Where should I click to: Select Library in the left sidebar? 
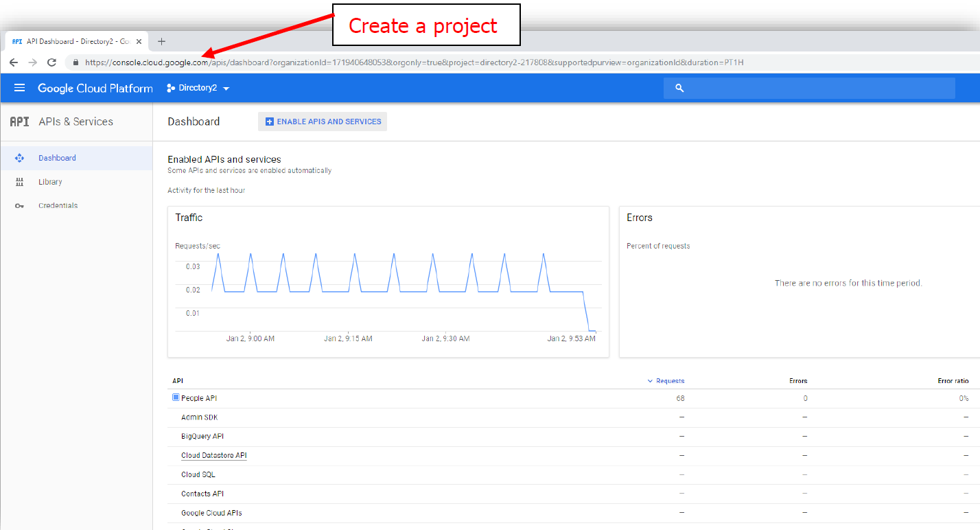50,182
